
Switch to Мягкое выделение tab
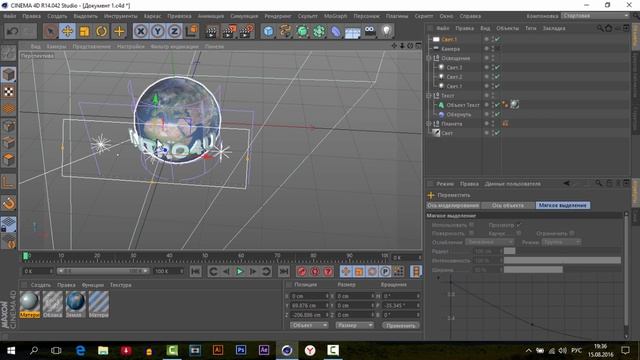[562, 205]
